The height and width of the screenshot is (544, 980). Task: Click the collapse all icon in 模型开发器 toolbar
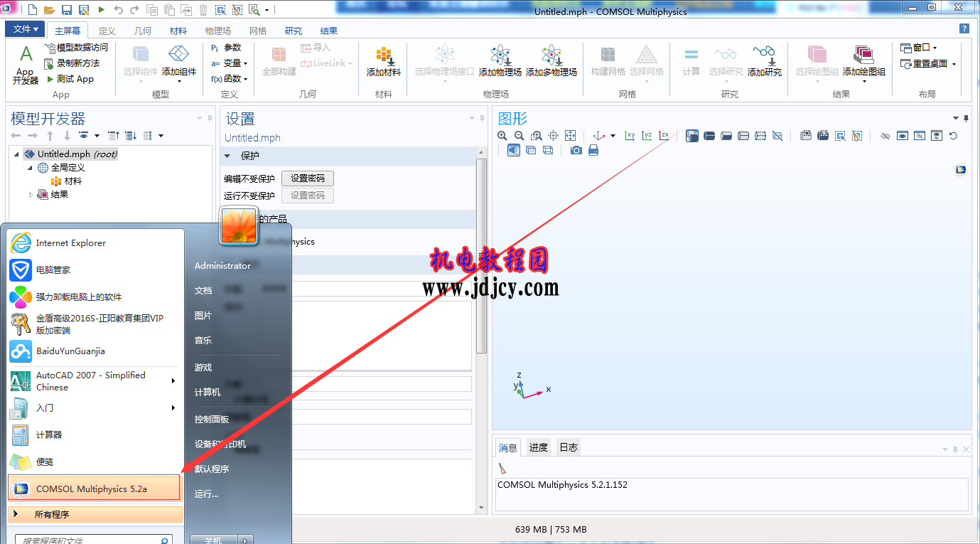click(x=113, y=135)
